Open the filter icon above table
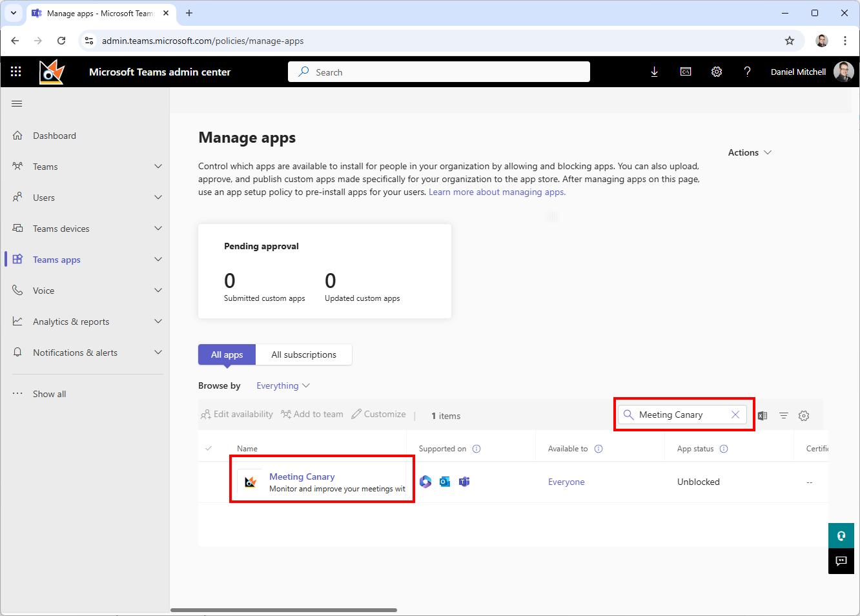 click(783, 416)
